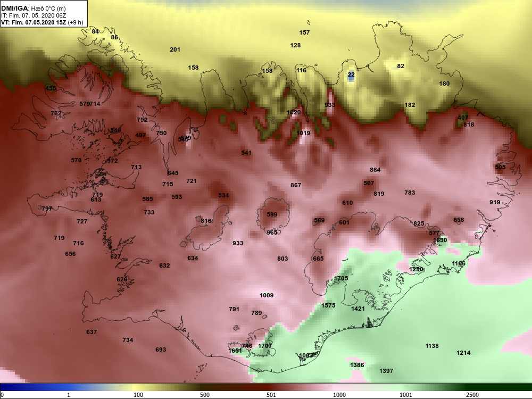Select the map value 762
This screenshot has height=399, width=532.
(56, 113)
